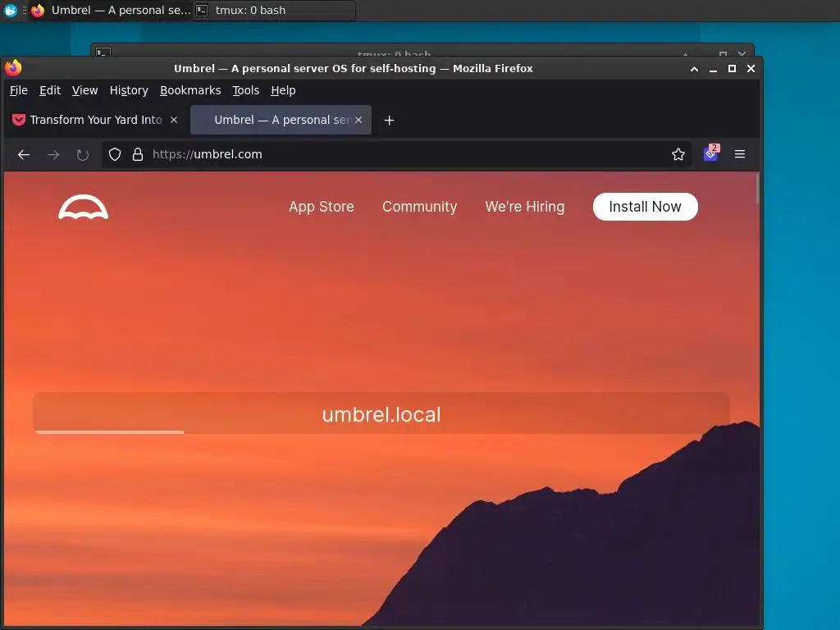Screen dimensions: 840x630
Task: Go back with the browser back arrow
Action: (24, 155)
